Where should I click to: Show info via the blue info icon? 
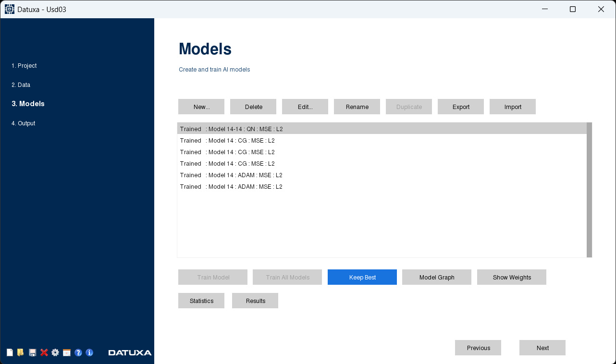[89, 352]
